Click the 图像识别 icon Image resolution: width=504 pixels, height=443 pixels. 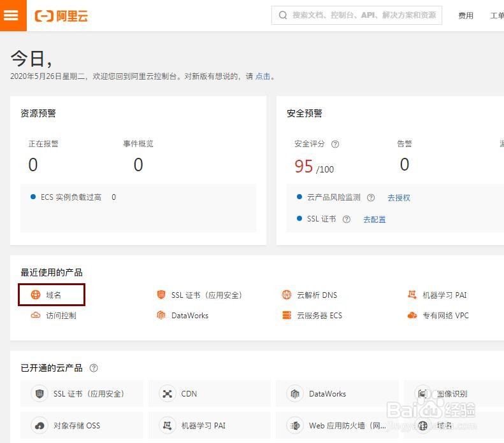click(422, 393)
